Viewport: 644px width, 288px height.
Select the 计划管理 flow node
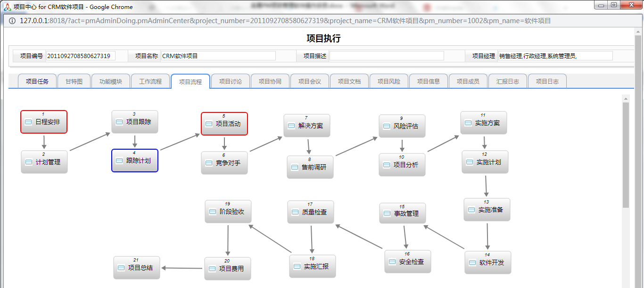(x=44, y=162)
